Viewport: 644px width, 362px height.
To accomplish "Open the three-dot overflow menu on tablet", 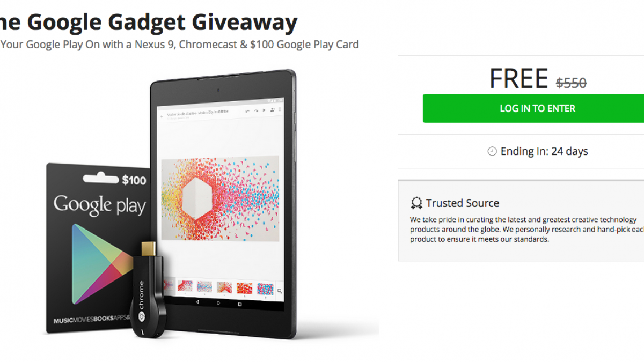I will [280, 109].
